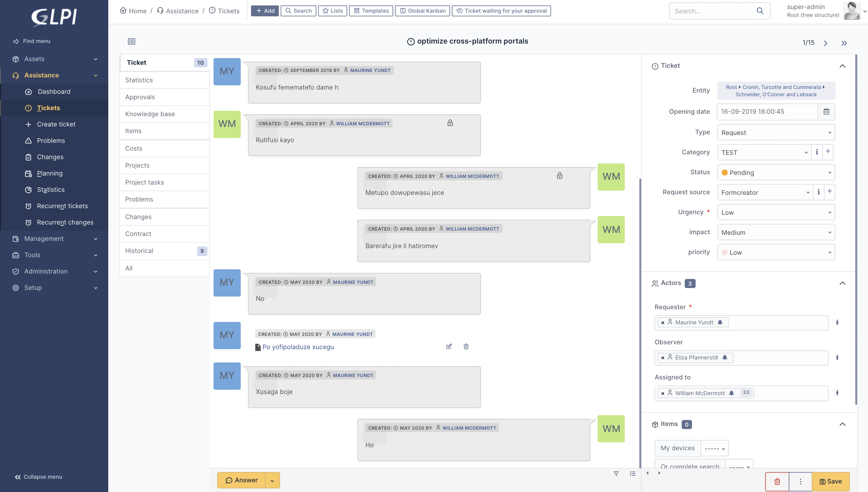Edit the Po yofipoladuze xucegu document entry

449,346
